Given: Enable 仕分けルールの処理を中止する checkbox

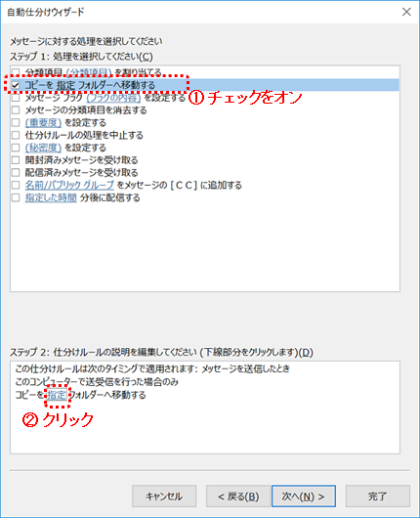Looking at the screenshot, I should [16, 135].
